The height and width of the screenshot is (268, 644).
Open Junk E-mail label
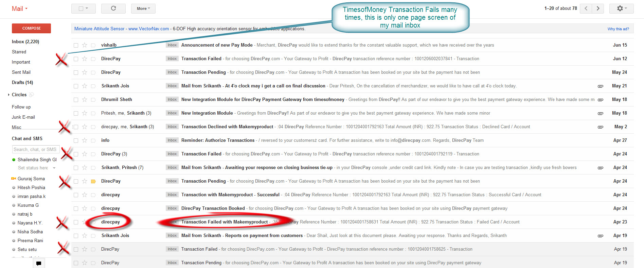tap(23, 117)
